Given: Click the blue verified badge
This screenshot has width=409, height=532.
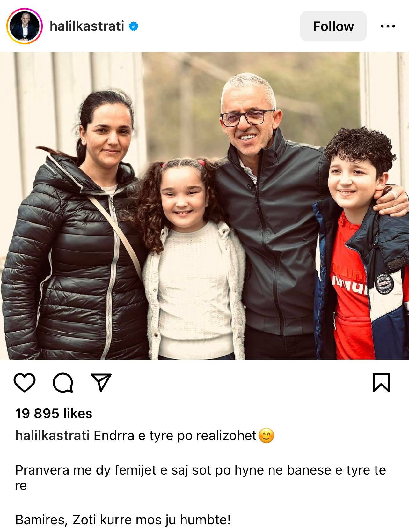Looking at the screenshot, I should click(x=133, y=26).
